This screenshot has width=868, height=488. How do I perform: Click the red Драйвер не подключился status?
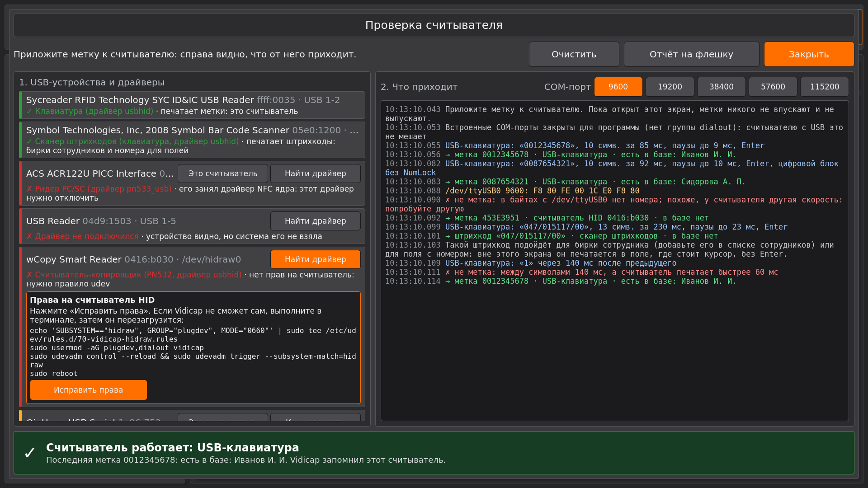(82, 236)
